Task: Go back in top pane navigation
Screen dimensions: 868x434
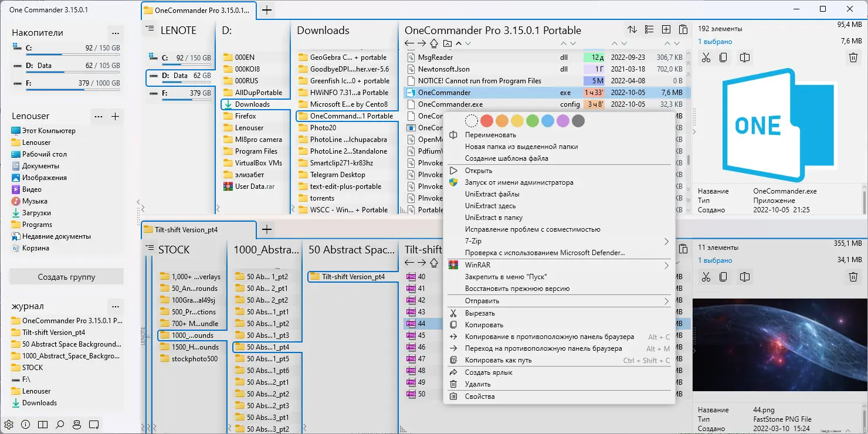Action: 409,43
